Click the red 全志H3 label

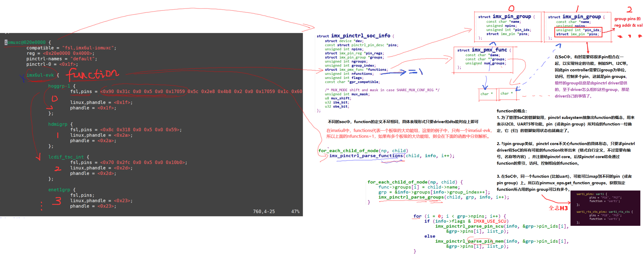coord(558,208)
